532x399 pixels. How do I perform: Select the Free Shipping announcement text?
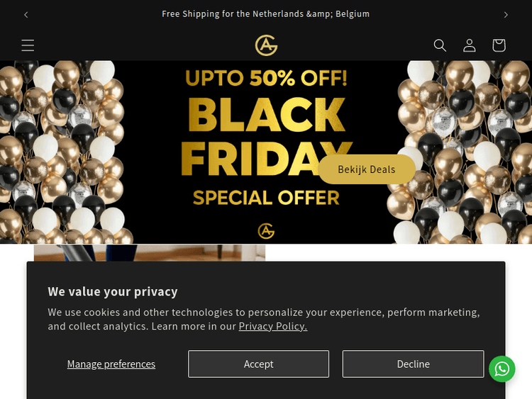266,14
